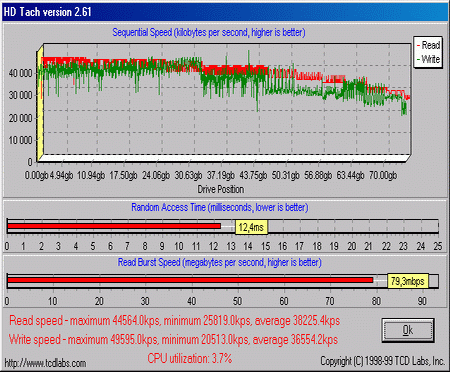The width and height of the screenshot is (450, 372).
Task: Click the HD Tach version 2.61 title bar
Action: pos(225,12)
